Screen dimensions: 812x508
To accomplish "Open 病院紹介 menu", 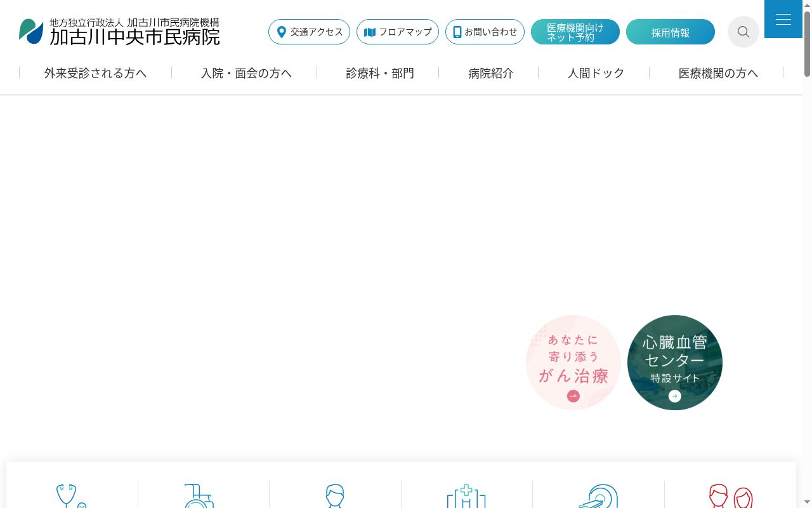I will 491,73.
